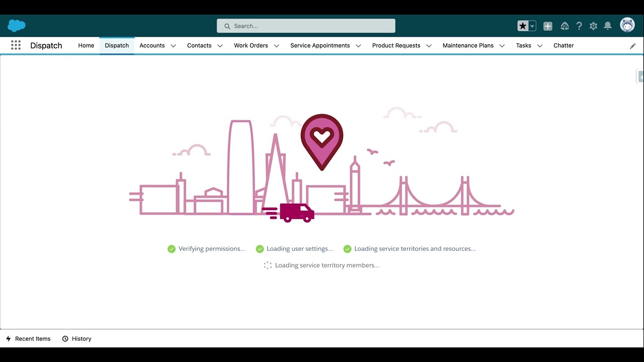Image resolution: width=644 pixels, height=362 pixels.
Task: Click the 'Loading user settings...' status text
Action: tap(300, 249)
